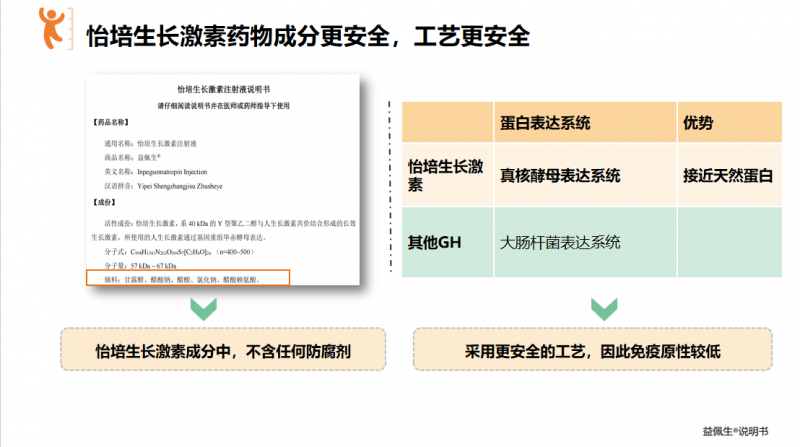Select the 接近天然蛋白 table cell
Viewport: 800px width, 447px height.
730,176
